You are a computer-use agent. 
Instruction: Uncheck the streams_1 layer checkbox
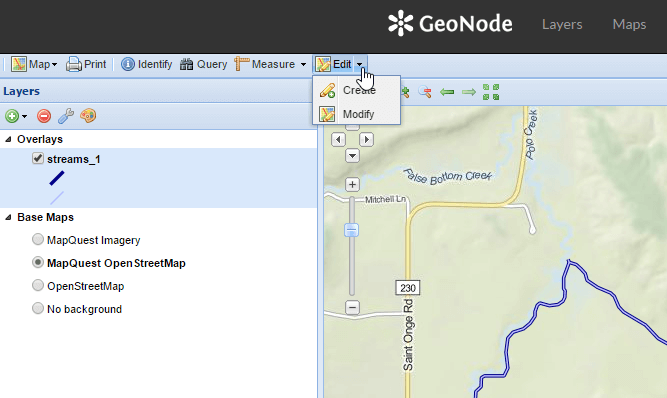[38, 159]
